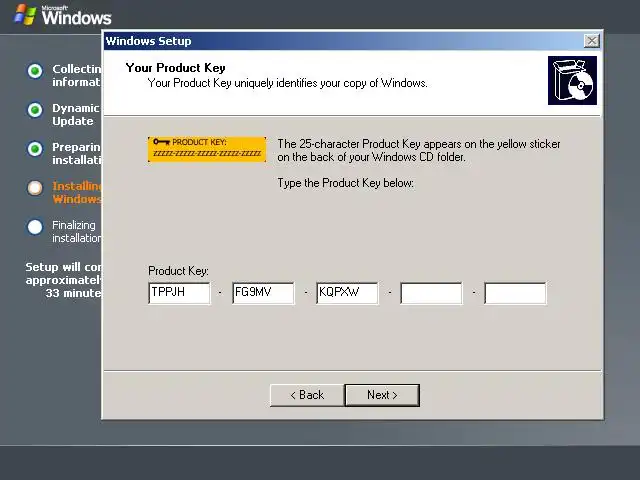
Task: Click the green Collecting information step indicator
Action: (x=35, y=71)
